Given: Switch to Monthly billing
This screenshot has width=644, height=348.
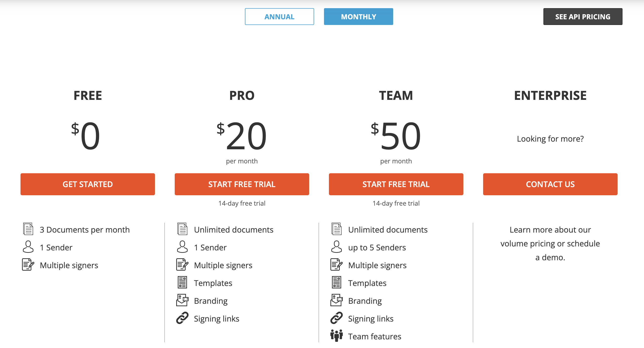Looking at the screenshot, I should pos(359,17).
